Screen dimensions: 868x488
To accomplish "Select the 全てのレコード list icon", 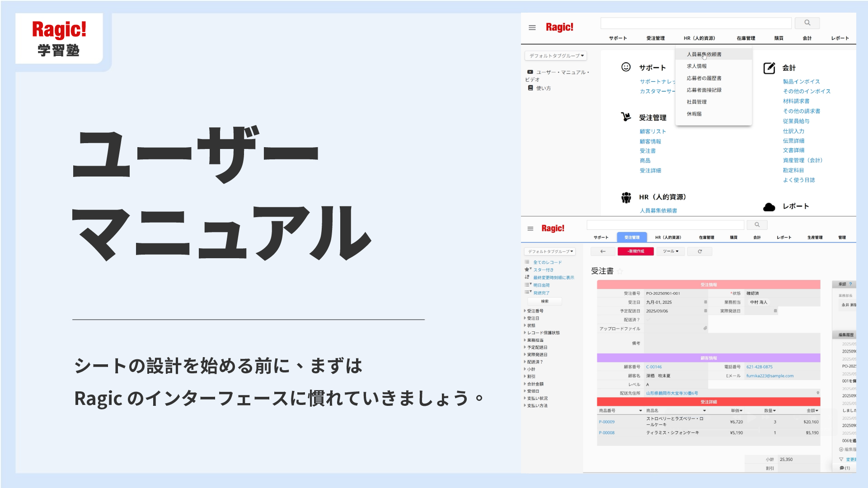I will pos(527,262).
